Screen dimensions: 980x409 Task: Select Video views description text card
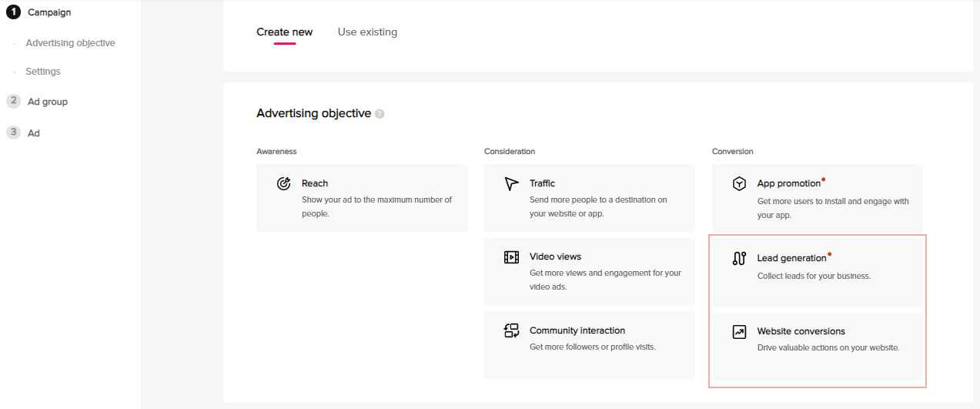click(x=605, y=280)
